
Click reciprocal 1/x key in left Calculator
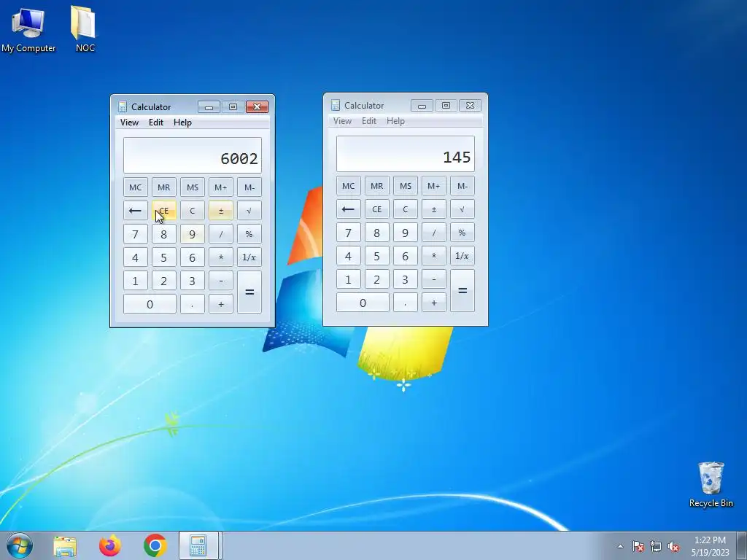249,257
